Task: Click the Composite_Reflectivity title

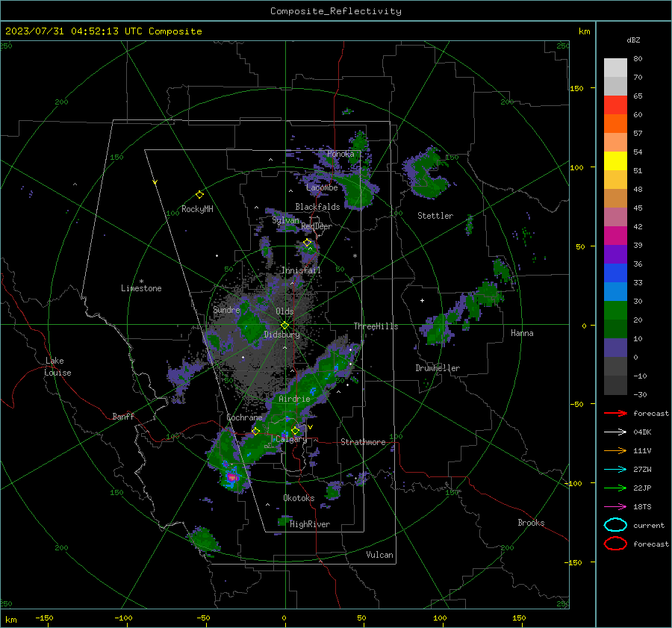Action: (x=335, y=11)
